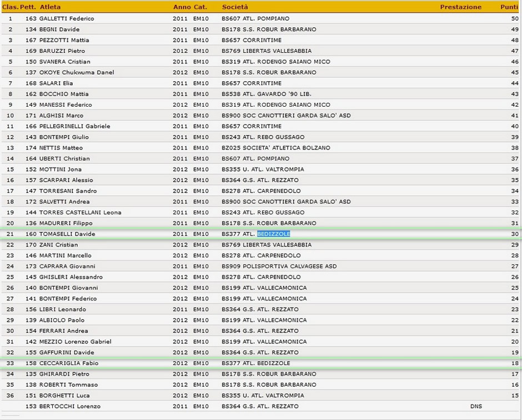This screenshot has width=522, height=420.
Task: Click the Atleta column header
Action: pos(51,7)
